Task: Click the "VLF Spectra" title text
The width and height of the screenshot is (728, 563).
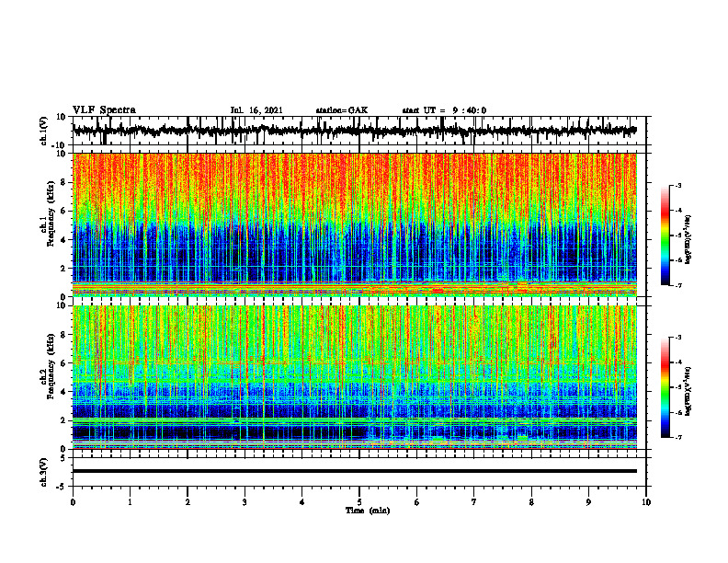Action: click(x=104, y=110)
